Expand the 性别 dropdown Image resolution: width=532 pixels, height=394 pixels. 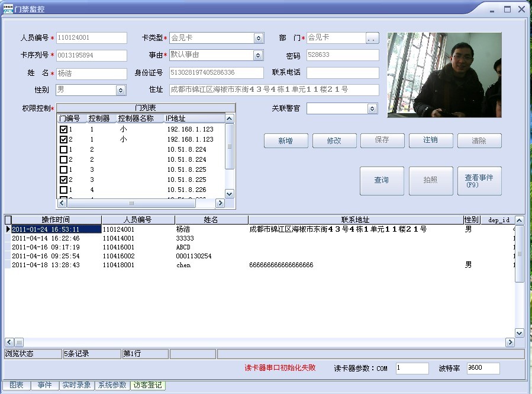tap(121, 90)
